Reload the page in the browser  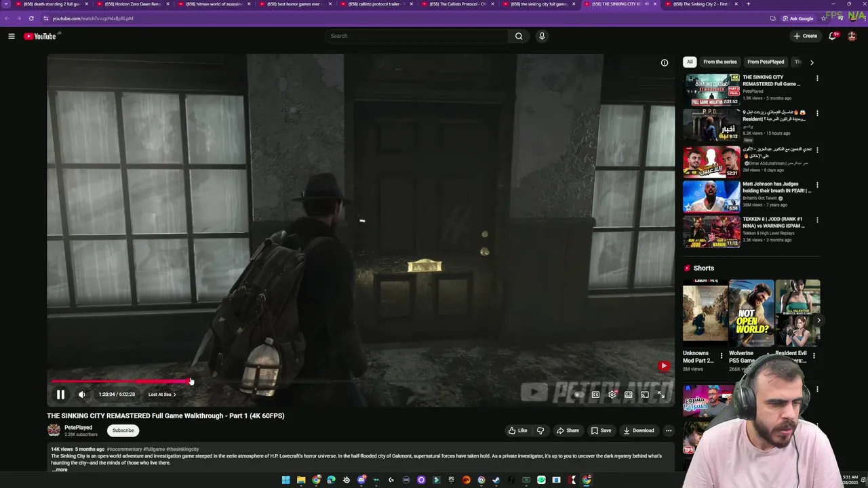31,18
